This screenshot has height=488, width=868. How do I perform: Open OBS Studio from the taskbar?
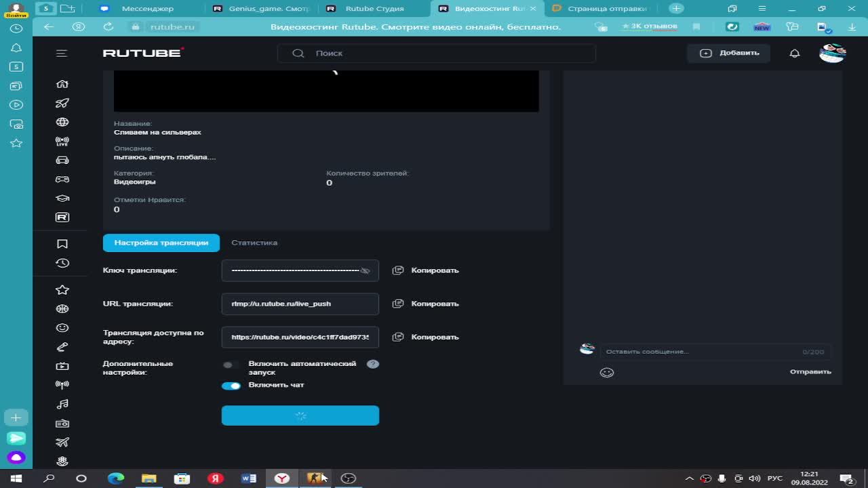[x=349, y=479]
